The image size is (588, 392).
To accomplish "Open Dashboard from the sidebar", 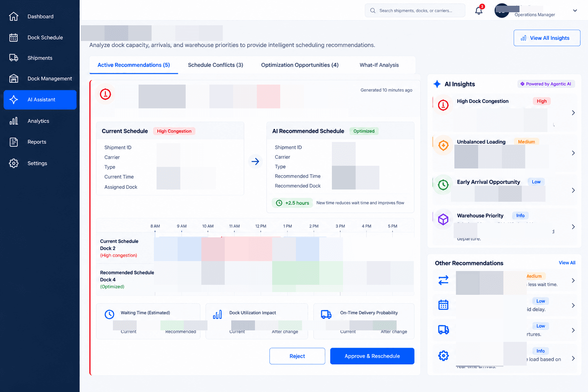I will [40, 16].
